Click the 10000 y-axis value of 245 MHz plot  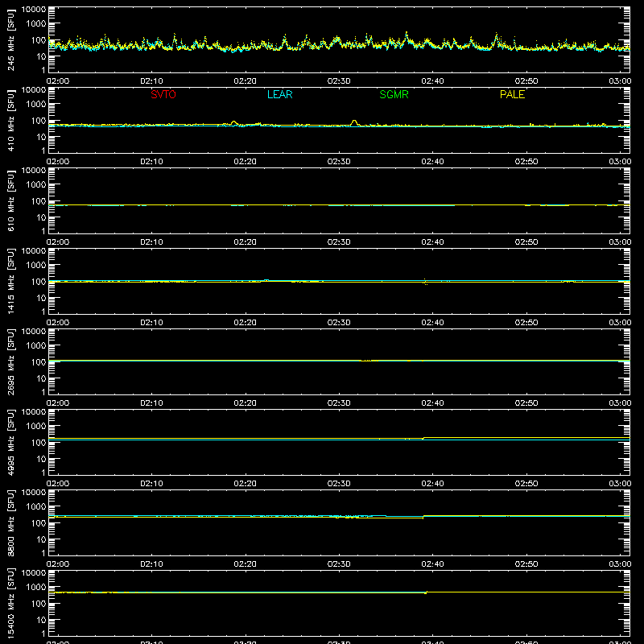(34, 10)
